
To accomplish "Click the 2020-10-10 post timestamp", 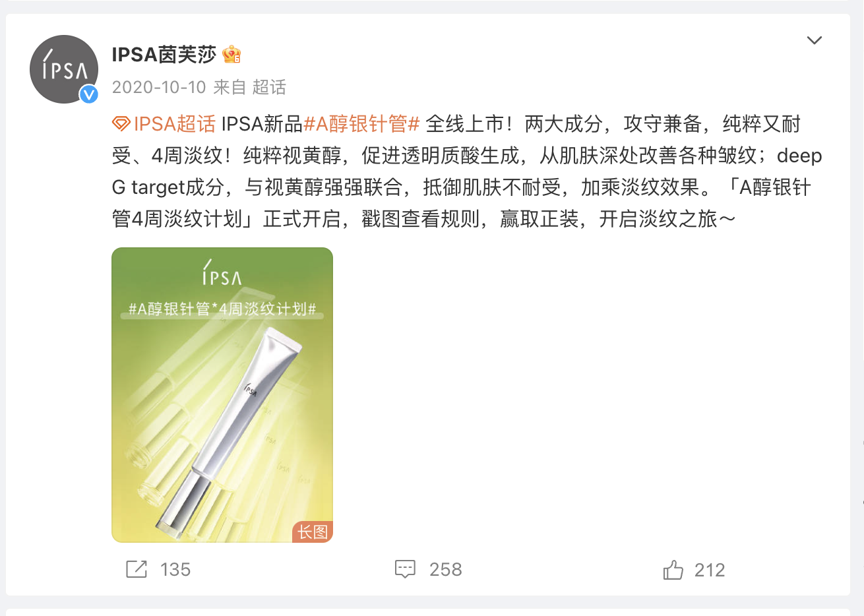I will (159, 87).
